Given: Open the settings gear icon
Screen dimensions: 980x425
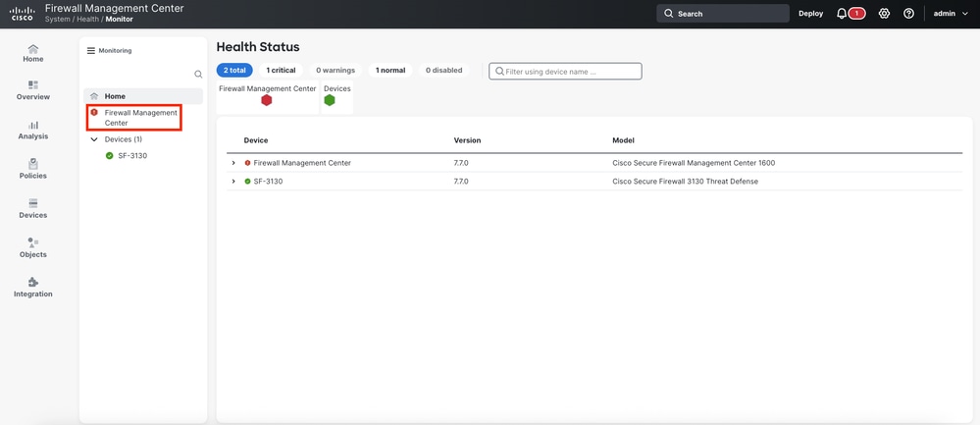Looking at the screenshot, I should pyautogui.click(x=884, y=14).
